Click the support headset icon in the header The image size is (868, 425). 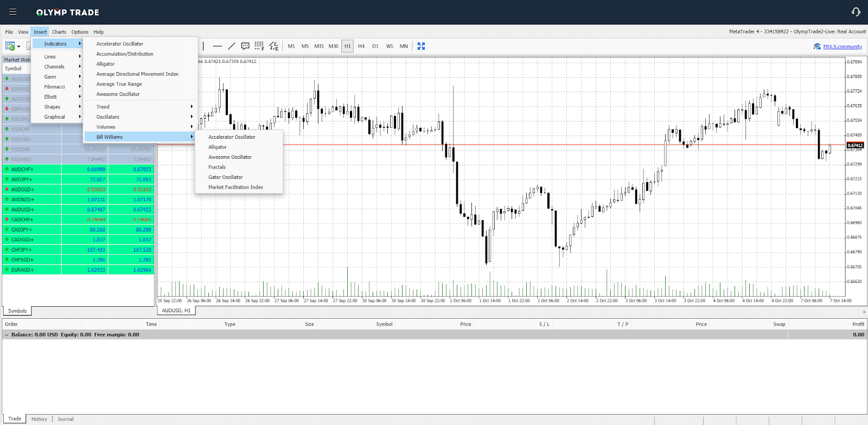tap(856, 12)
